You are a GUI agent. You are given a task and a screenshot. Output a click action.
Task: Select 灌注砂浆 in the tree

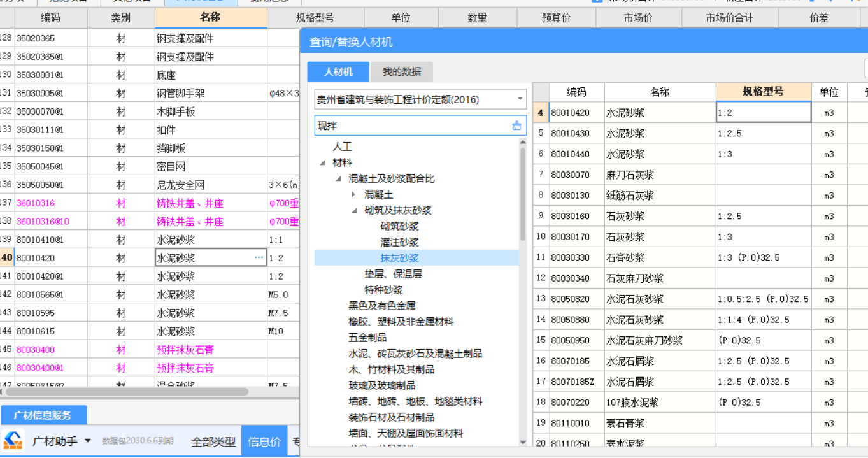point(399,242)
